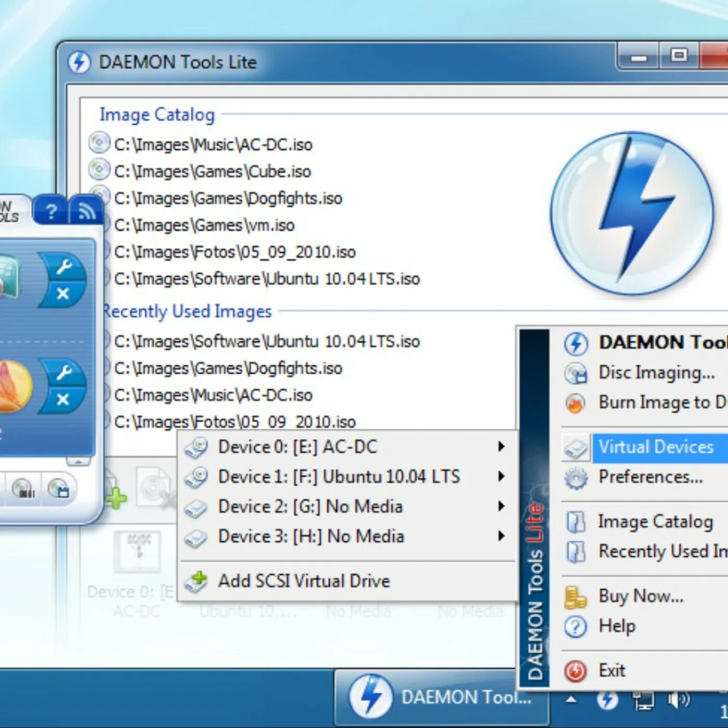Image resolution: width=728 pixels, height=728 pixels.
Task: Open Disc Imaging... from tray menu
Action: (x=644, y=372)
